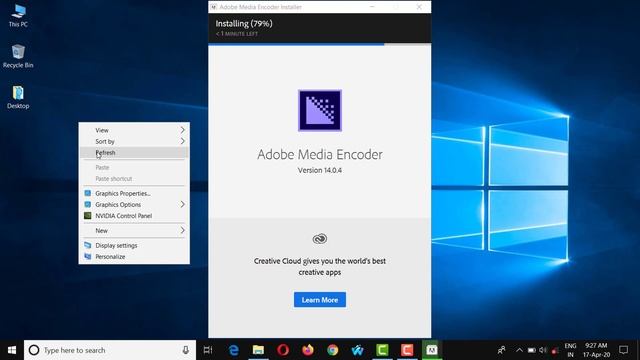
Task: Select Sort by in context menu
Action: (134, 141)
